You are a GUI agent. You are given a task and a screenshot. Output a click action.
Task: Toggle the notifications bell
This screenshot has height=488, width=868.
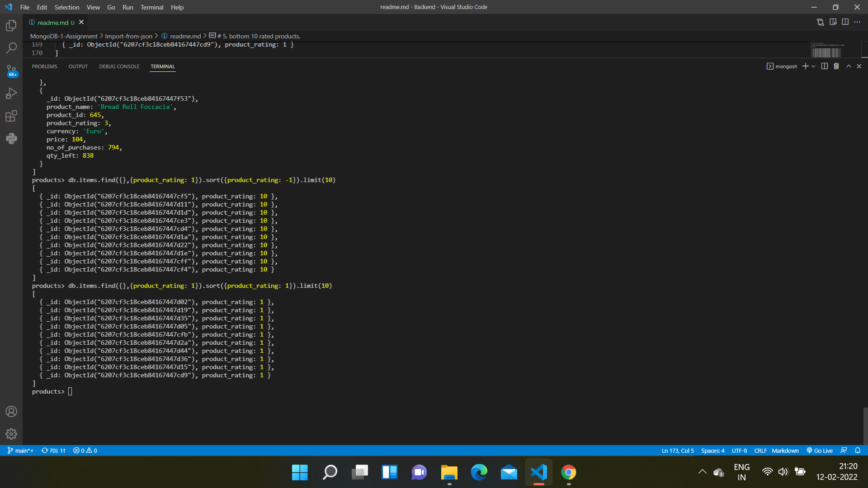click(x=858, y=450)
